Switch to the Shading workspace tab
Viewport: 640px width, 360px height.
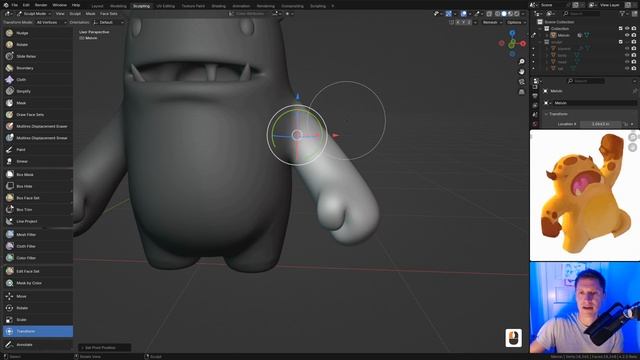click(x=218, y=6)
